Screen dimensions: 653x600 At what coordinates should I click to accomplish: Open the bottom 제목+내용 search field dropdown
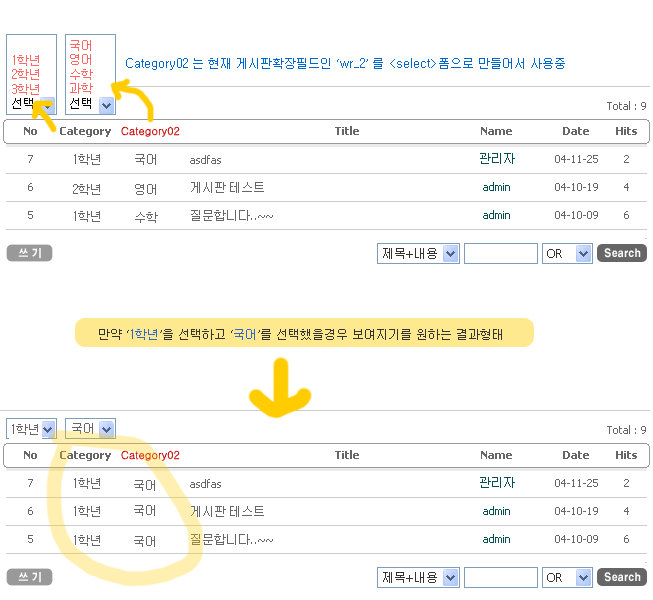[418, 578]
